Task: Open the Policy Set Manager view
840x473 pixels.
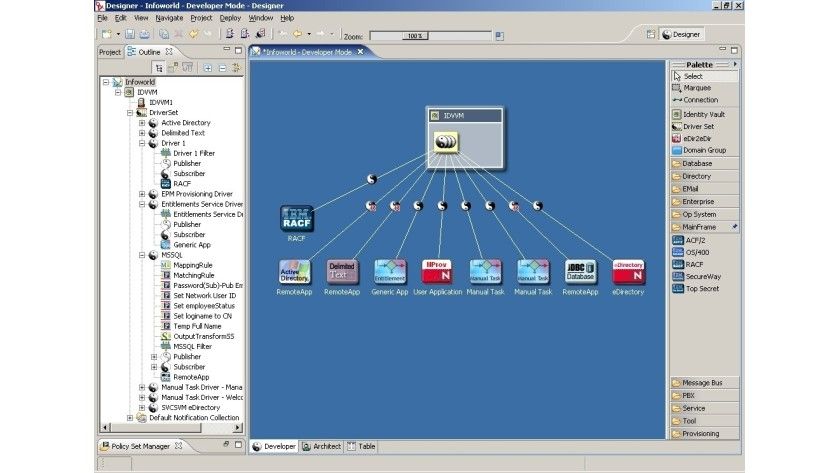Action: (x=140, y=446)
